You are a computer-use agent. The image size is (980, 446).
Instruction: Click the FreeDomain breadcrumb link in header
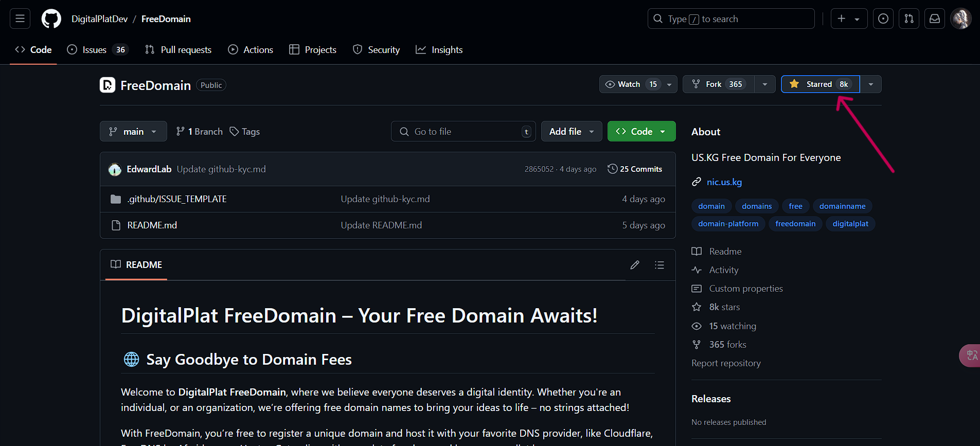point(166,19)
